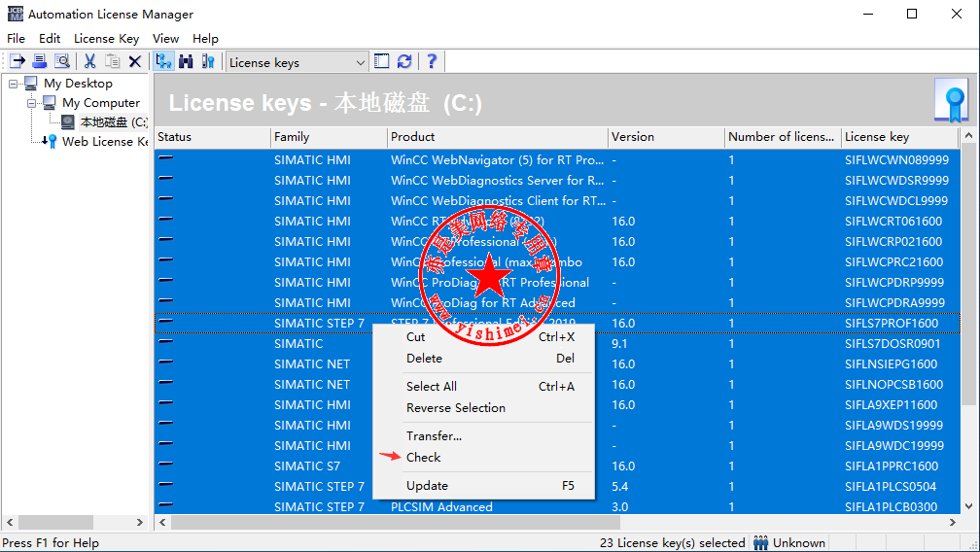Sort by the Product column header
The image size is (980, 552).
[x=498, y=137]
